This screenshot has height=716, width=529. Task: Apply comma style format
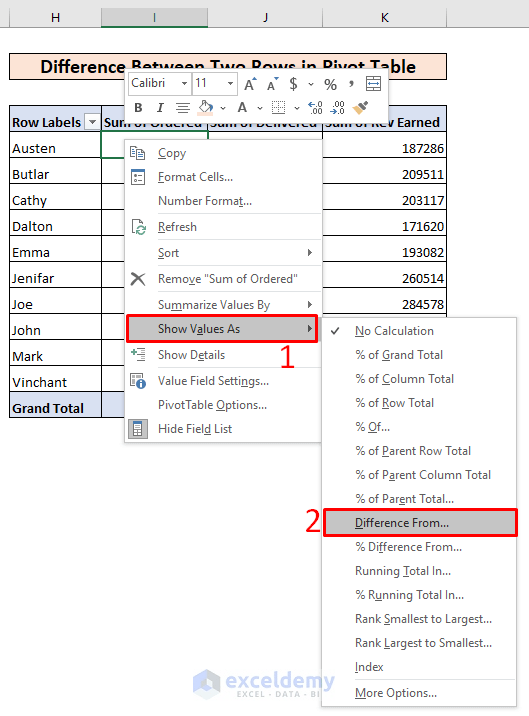(351, 84)
